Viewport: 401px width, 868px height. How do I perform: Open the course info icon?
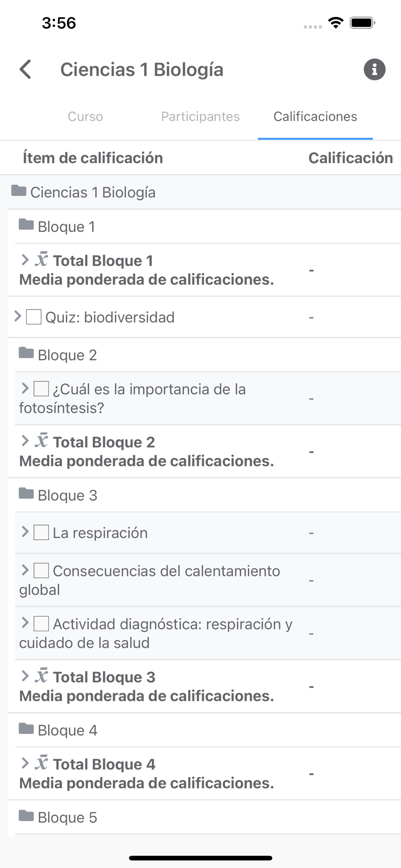[x=374, y=69]
